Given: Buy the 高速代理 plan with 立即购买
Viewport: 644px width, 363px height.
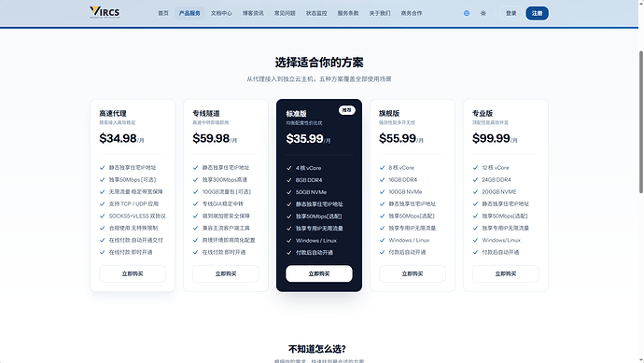Looking at the screenshot, I should click(133, 273).
